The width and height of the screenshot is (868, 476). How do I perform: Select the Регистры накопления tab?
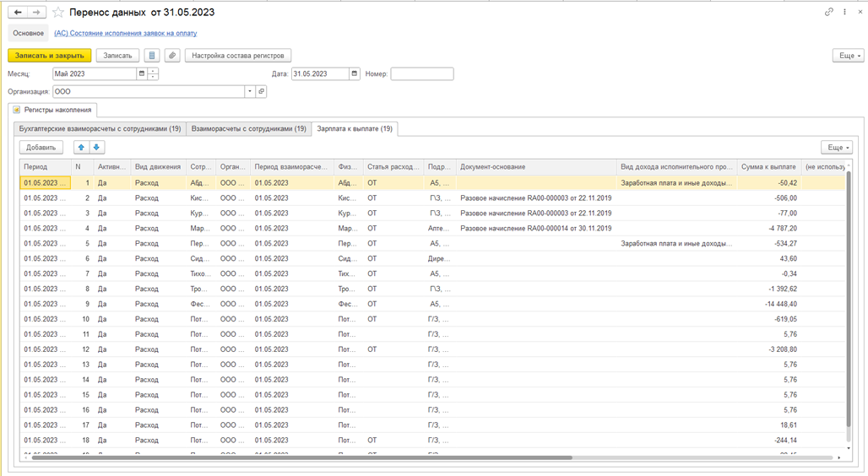coord(52,110)
